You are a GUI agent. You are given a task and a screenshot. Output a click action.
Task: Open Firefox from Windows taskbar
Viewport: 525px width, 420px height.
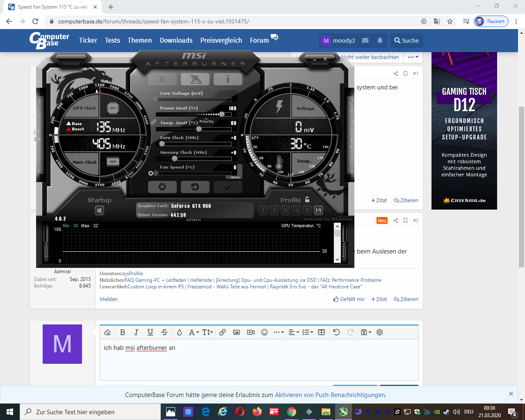257,412
